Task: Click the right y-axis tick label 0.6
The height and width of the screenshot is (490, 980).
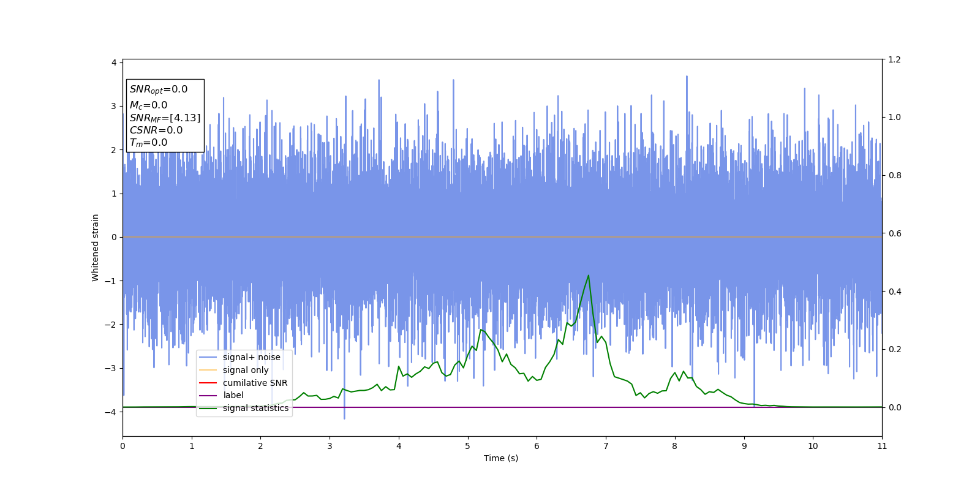Action: (x=894, y=233)
